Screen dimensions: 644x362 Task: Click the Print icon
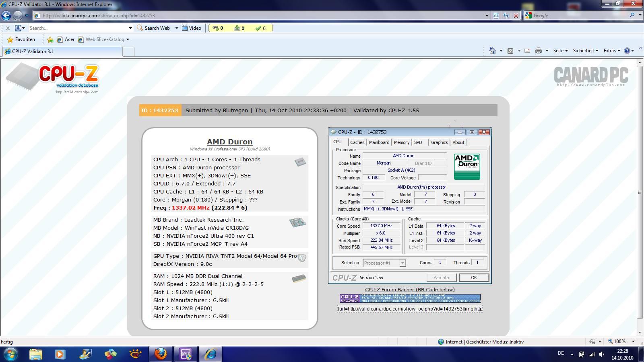pyautogui.click(x=538, y=51)
